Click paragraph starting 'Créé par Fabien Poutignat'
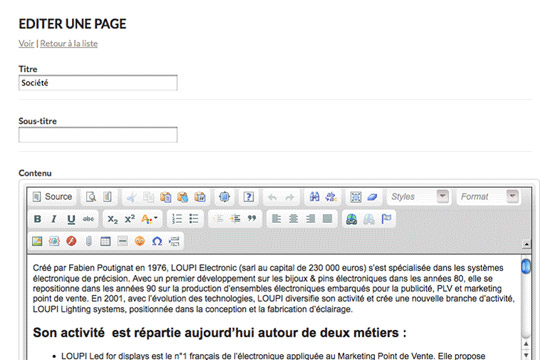The width and height of the screenshot is (540, 360). click(274, 288)
